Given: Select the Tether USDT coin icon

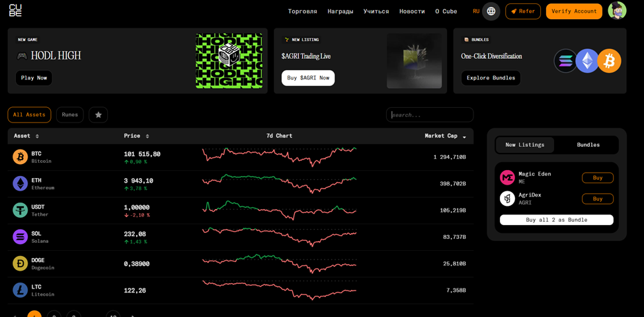Looking at the screenshot, I should 20,210.
